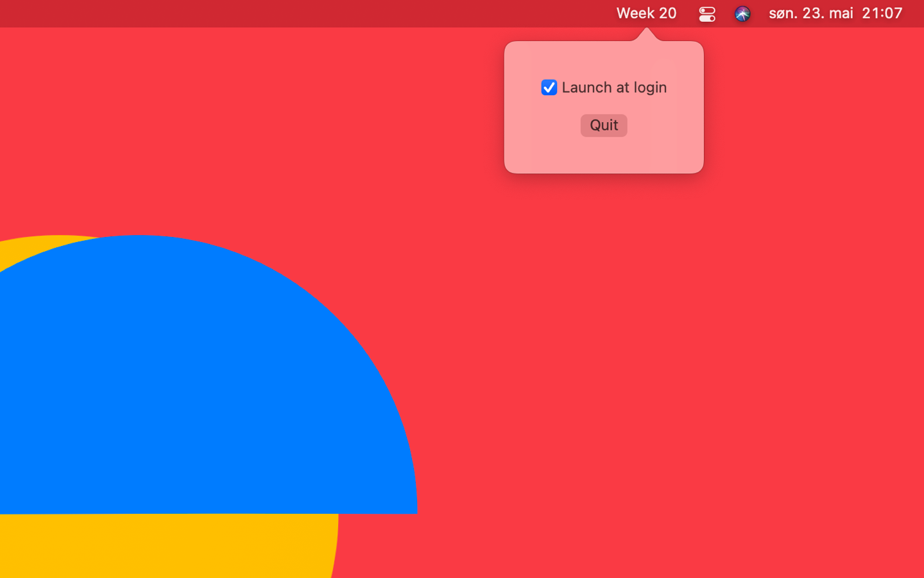Screen dimensions: 924x578
Task: Activate Siri from the menu bar
Action: [x=742, y=13]
